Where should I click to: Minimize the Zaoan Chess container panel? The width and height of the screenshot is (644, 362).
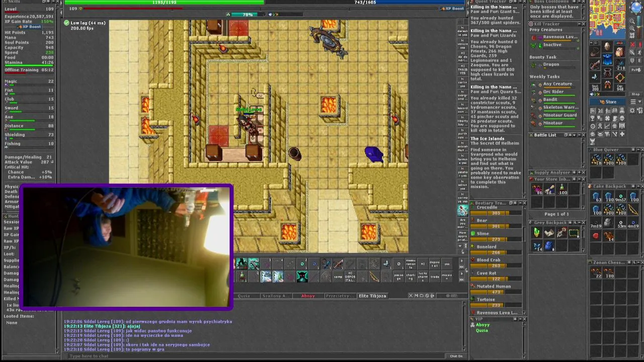638,262
